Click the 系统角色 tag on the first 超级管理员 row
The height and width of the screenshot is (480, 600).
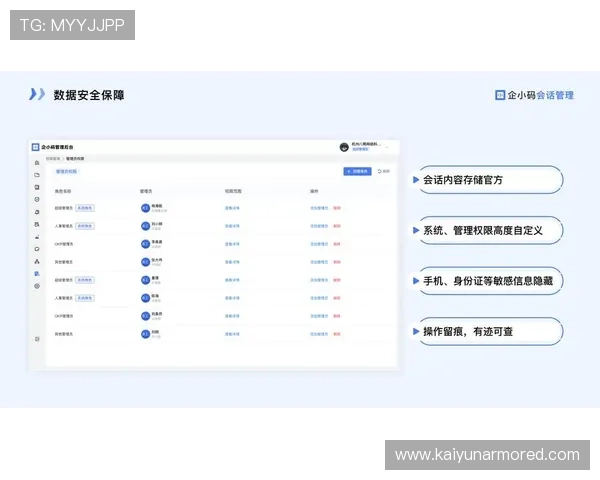85,208
